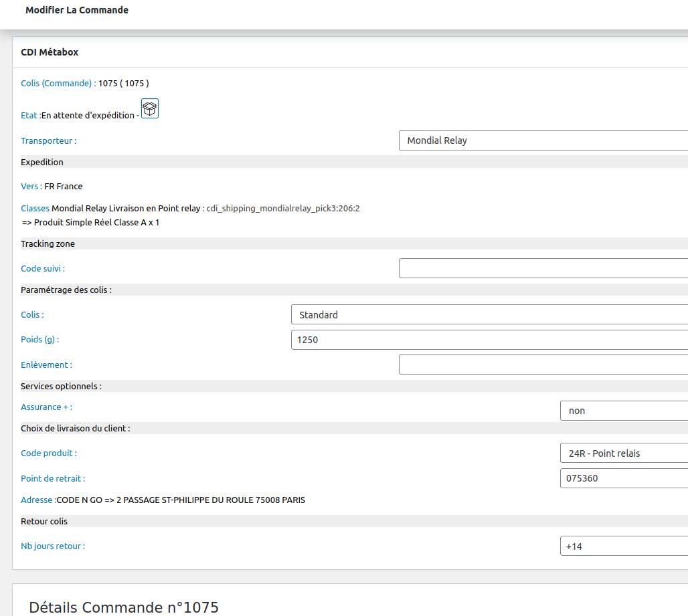
Task: Open the Assurance + dropdown showing non
Action: click(623, 411)
